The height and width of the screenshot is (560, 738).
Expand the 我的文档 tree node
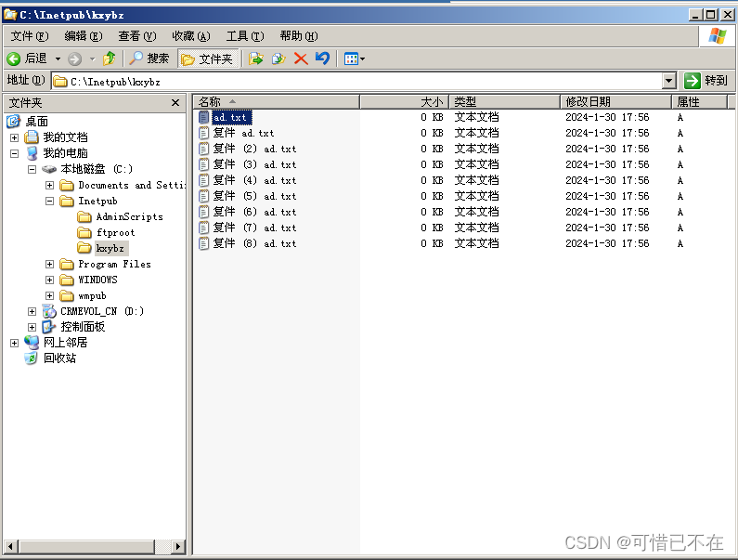point(14,137)
